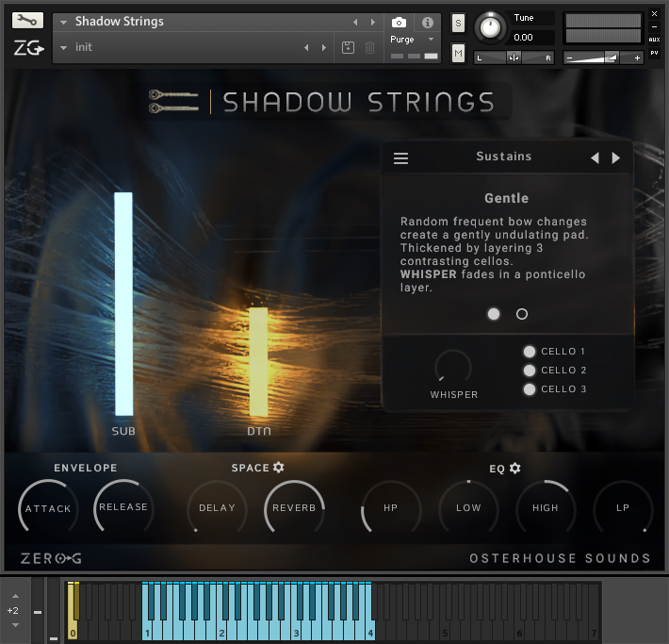Toggle the CELLO 1 layer
The image size is (669, 644).
point(530,352)
